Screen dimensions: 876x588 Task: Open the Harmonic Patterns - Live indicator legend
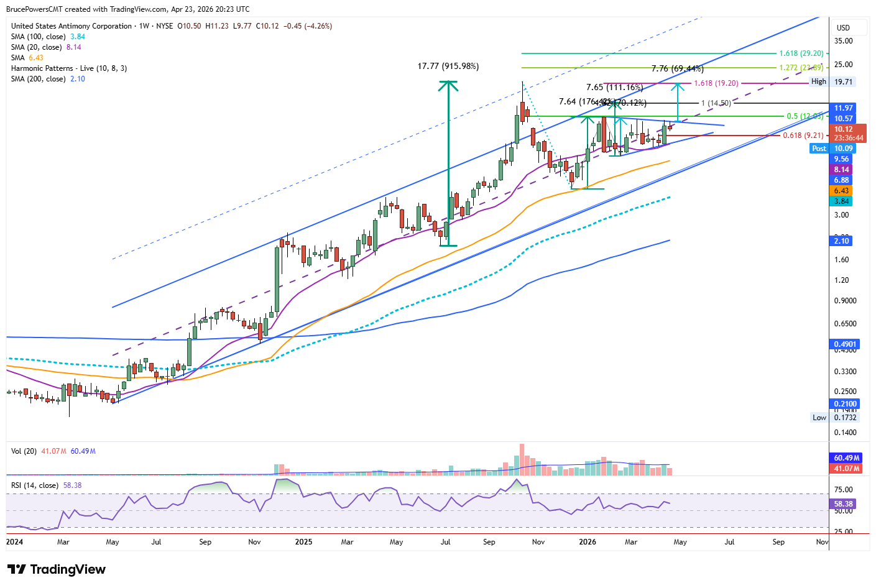coord(69,68)
